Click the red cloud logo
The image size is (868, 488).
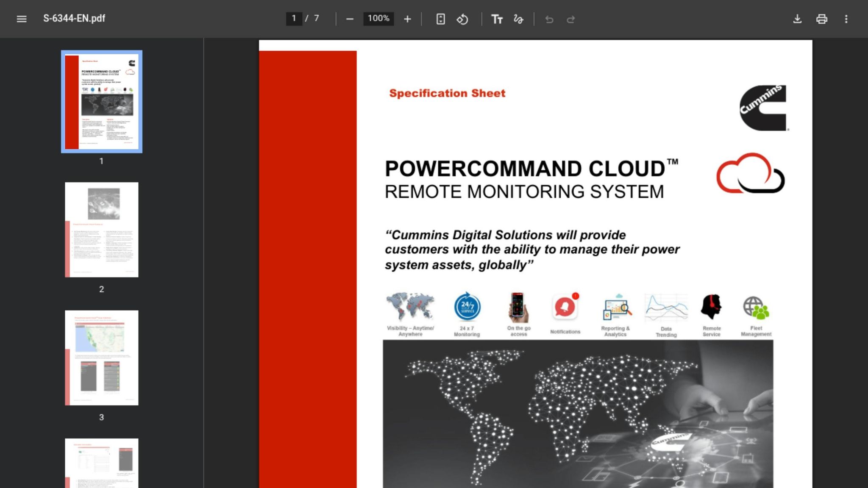pyautogui.click(x=751, y=173)
